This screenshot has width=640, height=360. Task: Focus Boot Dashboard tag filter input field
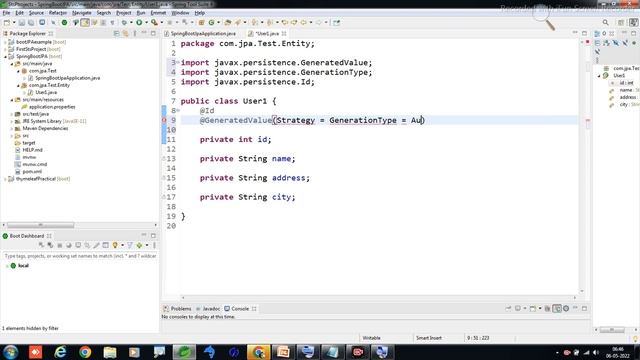pyautogui.click(x=80, y=256)
